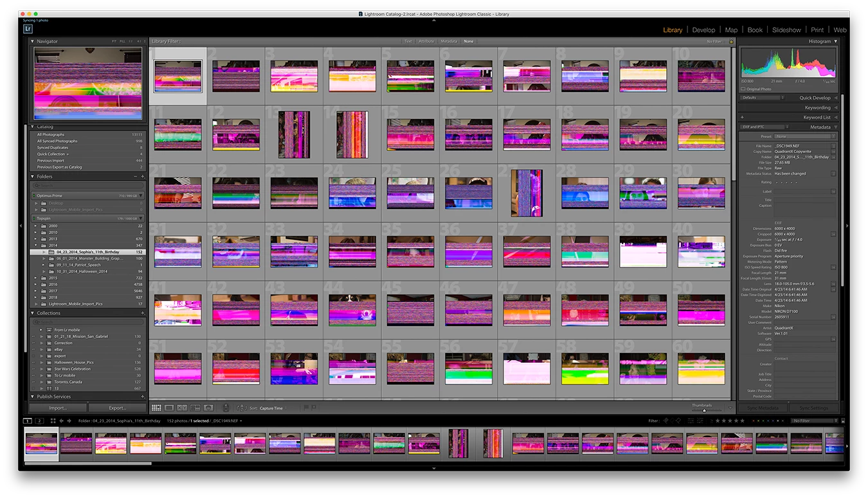Switch to the Print module
The height and width of the screenshot is (497, 868).
(x=817, y=30)
